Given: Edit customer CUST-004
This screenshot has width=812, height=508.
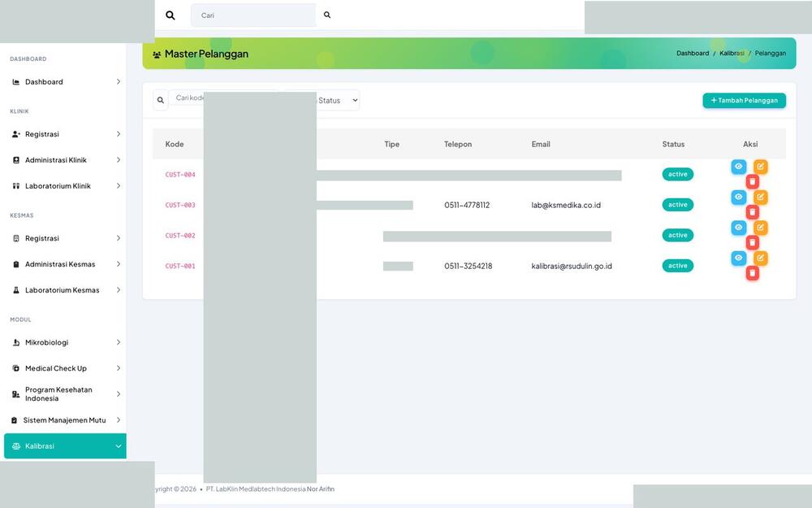Looking at the screenshot, I should pos(760,167).
